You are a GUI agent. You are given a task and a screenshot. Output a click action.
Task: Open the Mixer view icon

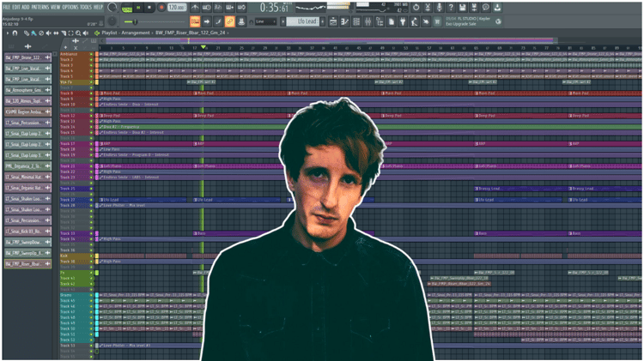[368, 21]
